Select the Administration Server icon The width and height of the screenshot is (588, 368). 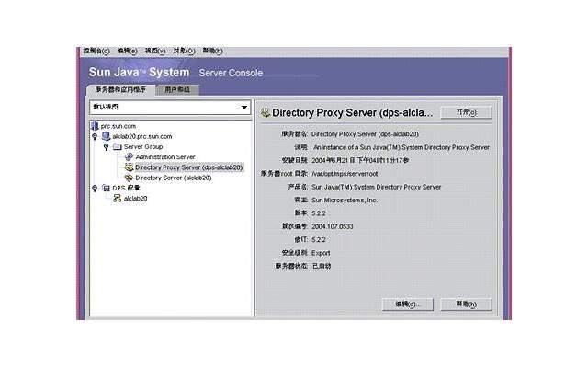point(129,157)
